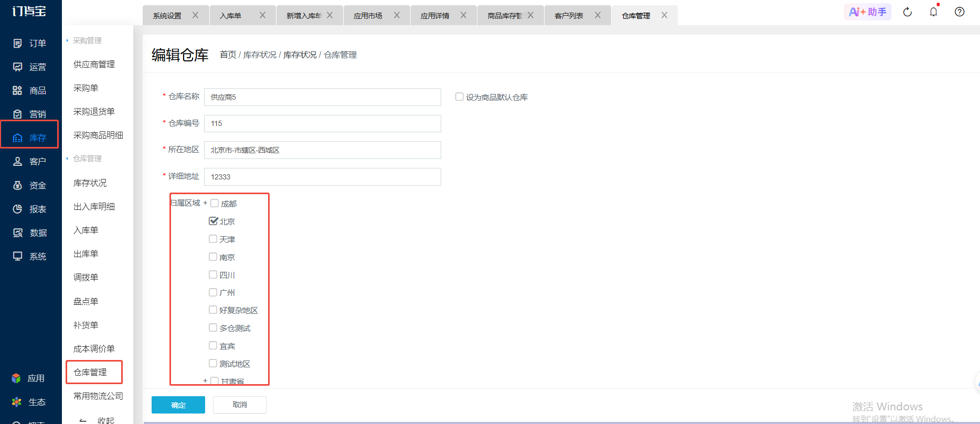Switch to the 系统设置 tab

click(167, 16)
